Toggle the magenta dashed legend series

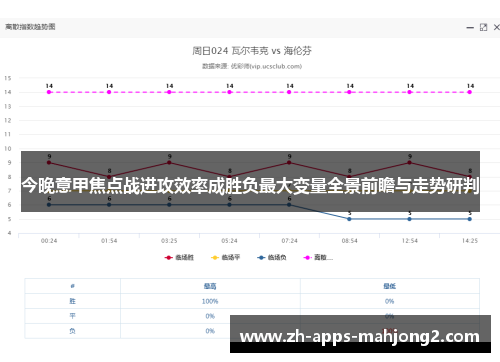pyautogui.click(x=318, y=257)
